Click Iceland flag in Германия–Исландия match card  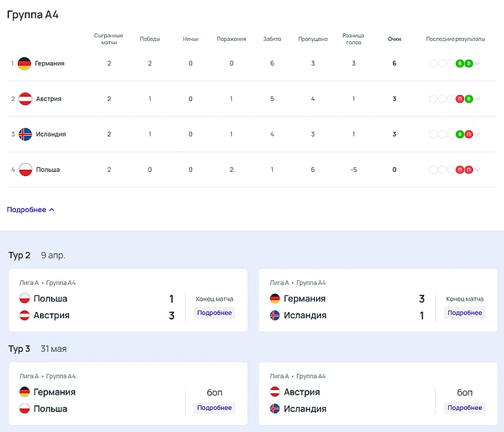(x=275, y=315)
